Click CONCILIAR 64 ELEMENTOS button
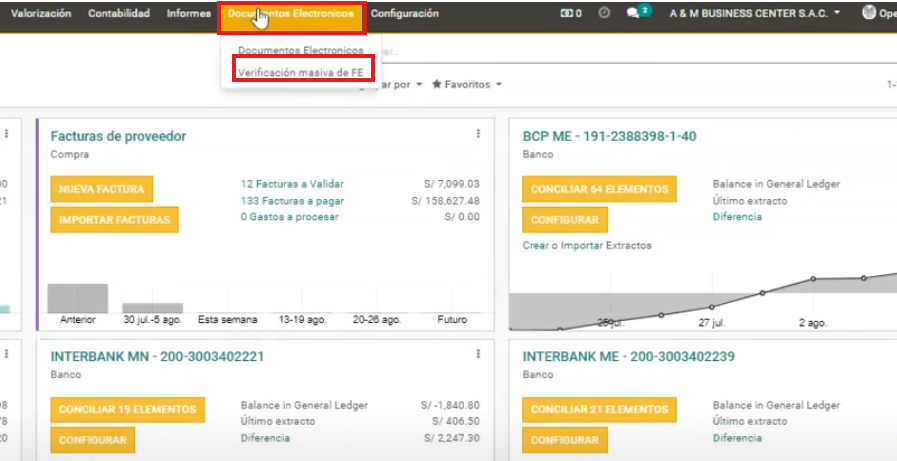Viewport: 897px width, 461px height. 599,189
